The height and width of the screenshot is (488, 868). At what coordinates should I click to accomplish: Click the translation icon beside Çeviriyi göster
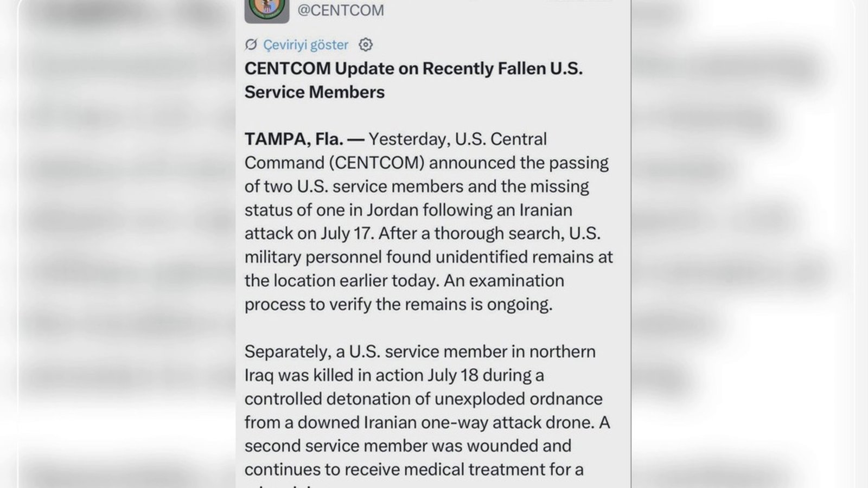[x=251, y=44]
